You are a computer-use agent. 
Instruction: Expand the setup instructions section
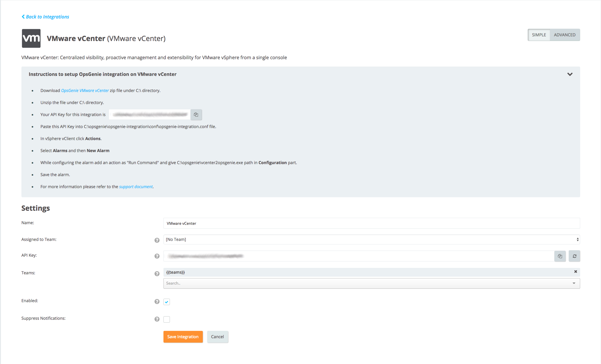(570, 74)
